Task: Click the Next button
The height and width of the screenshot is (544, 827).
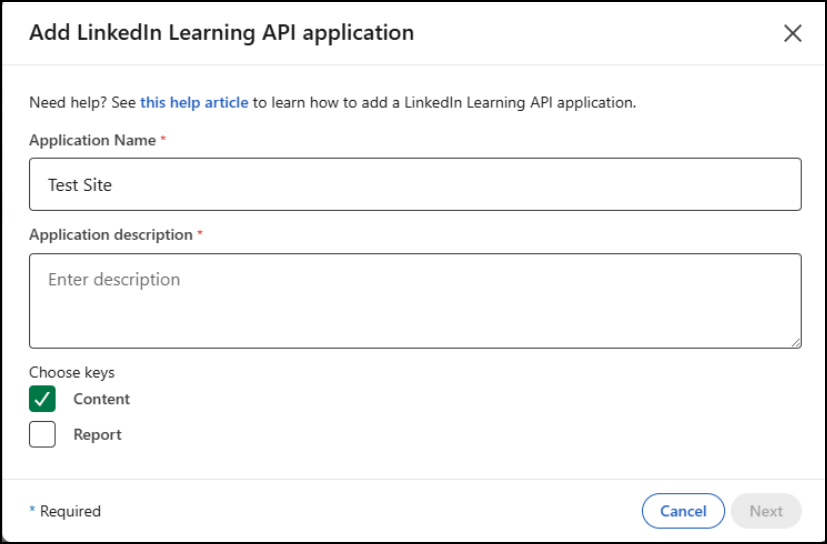Action: pyautogui.click(x=766, y=511)
